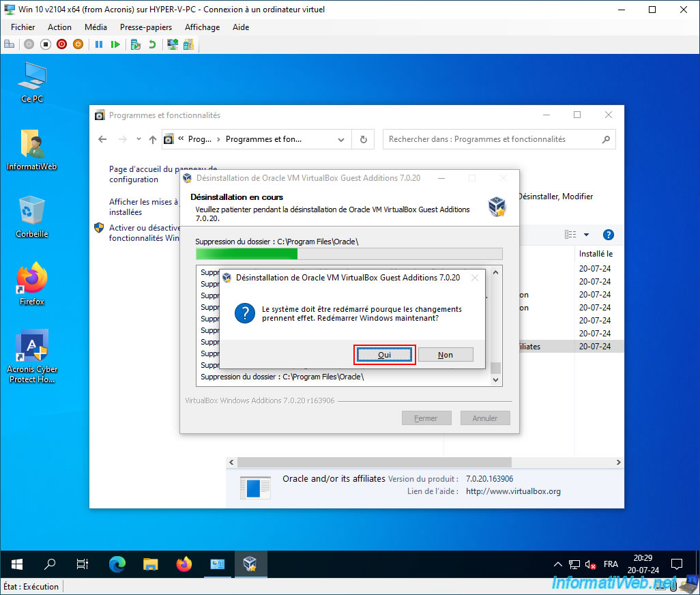Open the notification center icon
This screenshot has width=700, height=595.
click(677, 564)
